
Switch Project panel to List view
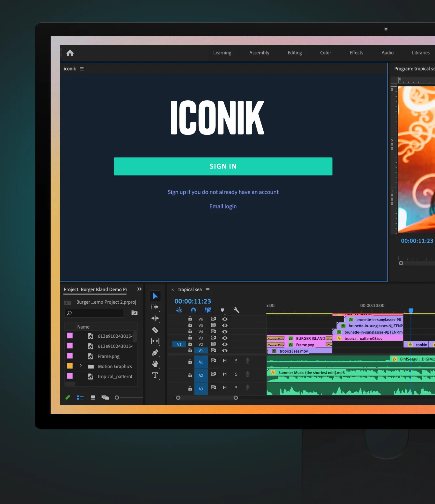pyautogui.click(x=80, y=397)
